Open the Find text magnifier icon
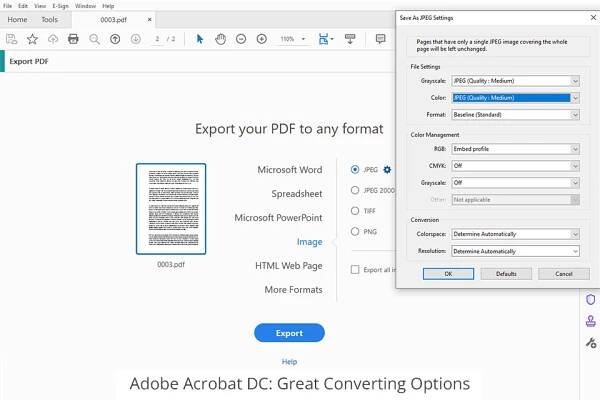 [x=94, y=39]
